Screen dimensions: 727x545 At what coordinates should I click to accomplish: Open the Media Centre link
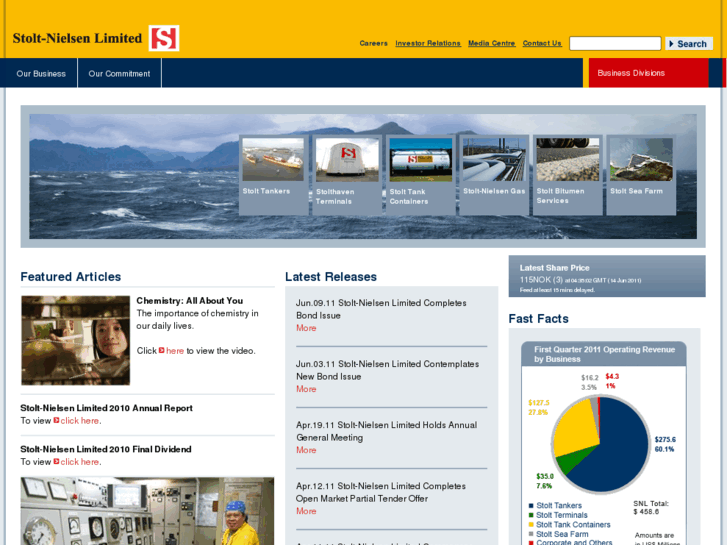[491, 43]
